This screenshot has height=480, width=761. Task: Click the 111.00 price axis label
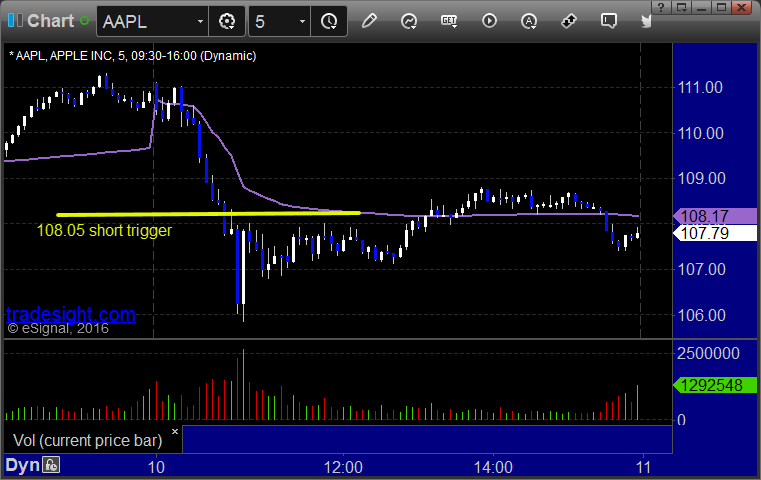click(x=700, y=87)
